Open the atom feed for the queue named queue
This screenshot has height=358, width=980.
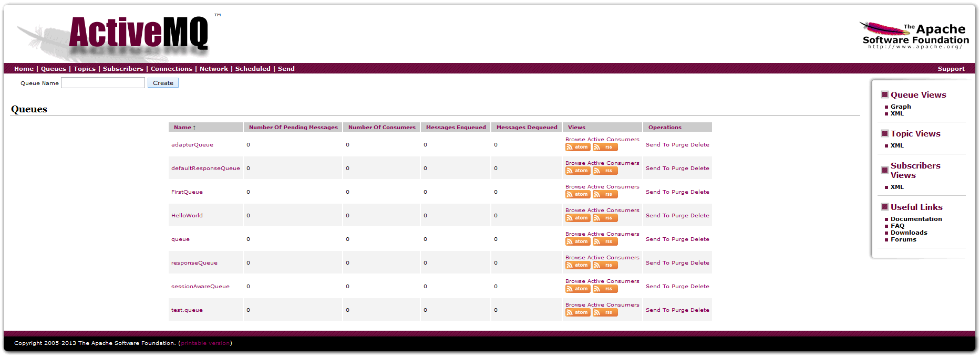pos(577,242)
